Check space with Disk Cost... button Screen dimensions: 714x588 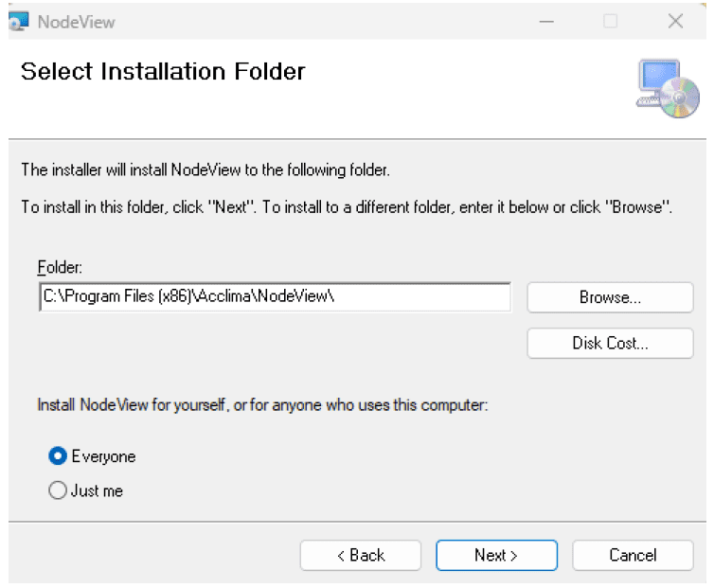610,343
